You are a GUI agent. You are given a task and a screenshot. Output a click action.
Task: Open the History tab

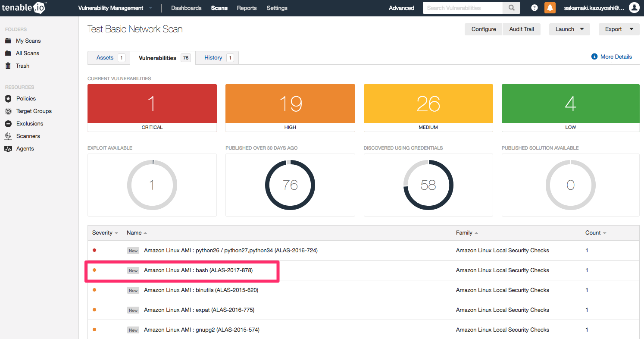pyautogui.click(x=213, y=58)
